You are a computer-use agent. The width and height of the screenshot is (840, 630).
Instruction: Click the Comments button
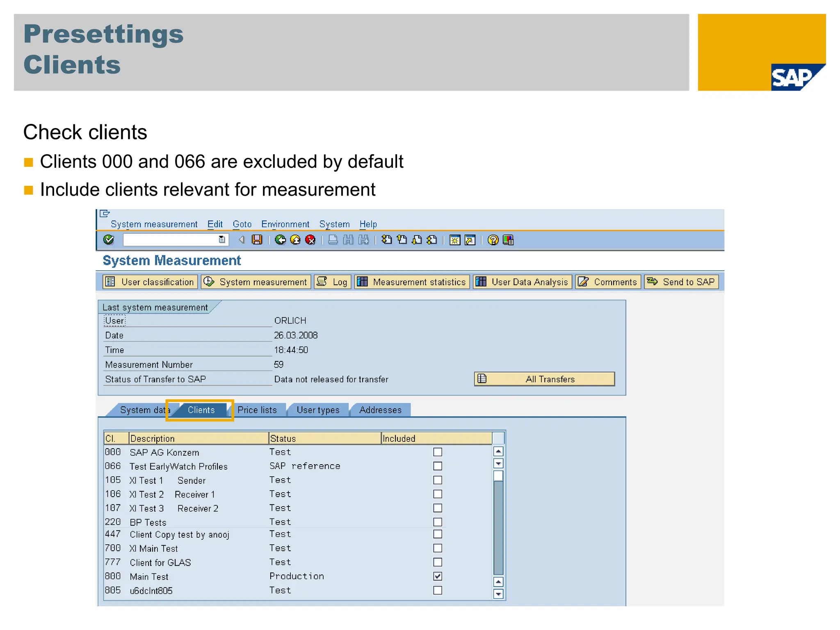click(608, 282)
